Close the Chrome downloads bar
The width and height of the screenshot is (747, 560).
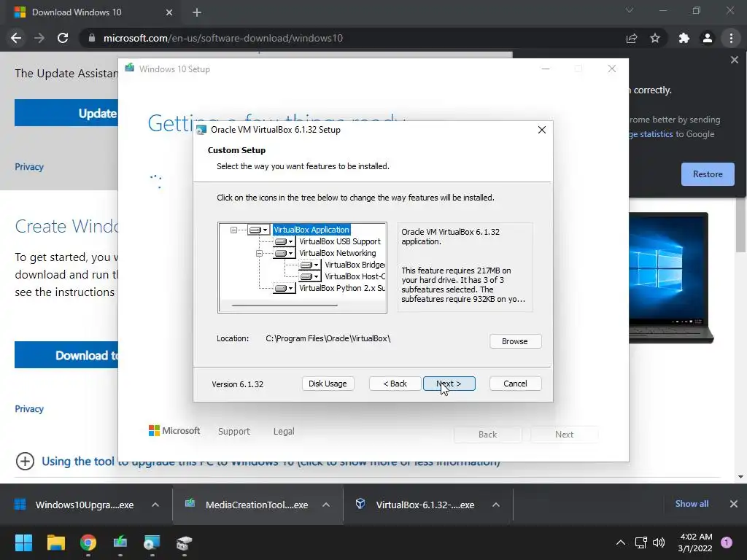tap(734, 504)
